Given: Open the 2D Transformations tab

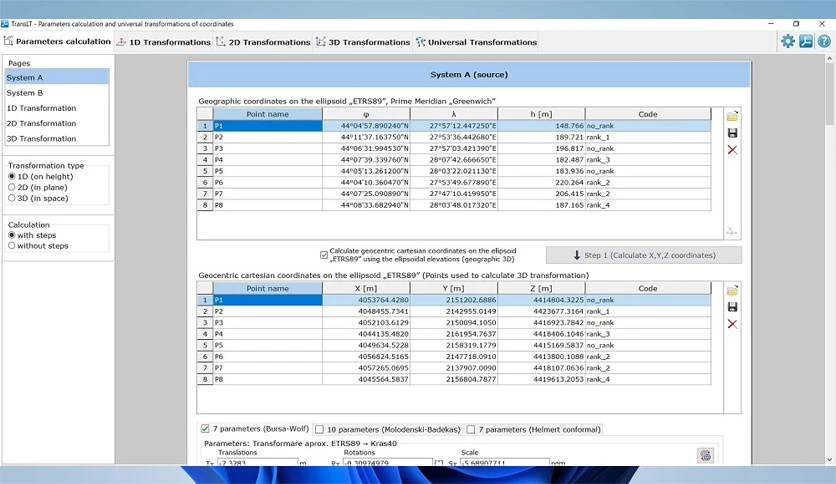Looking at the screenshot, I should pos(263,42).
